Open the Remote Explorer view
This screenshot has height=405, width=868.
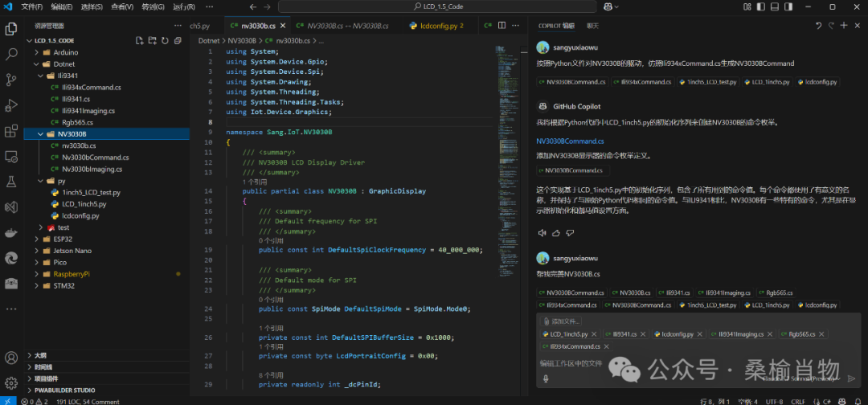(11, 157)
